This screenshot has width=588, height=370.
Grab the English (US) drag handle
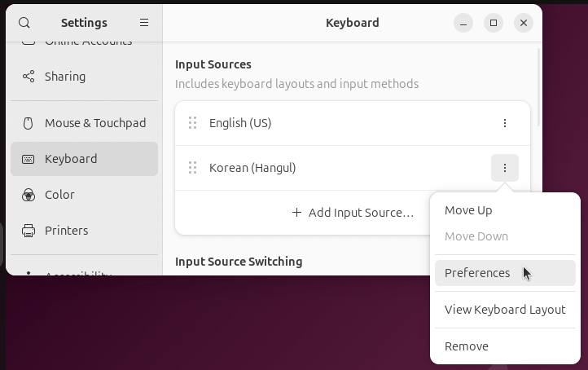click(x=192, y=123)
